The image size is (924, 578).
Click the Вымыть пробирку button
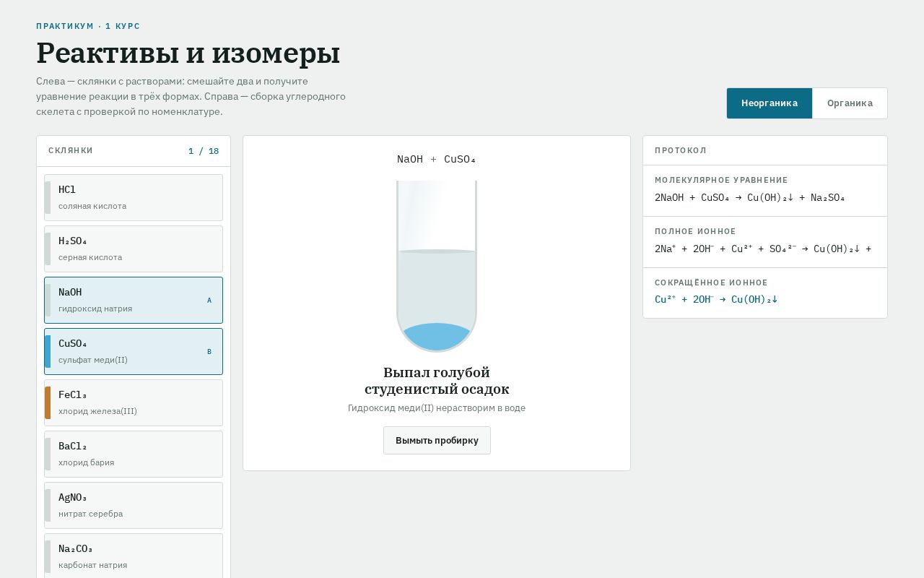coord(437,440)
